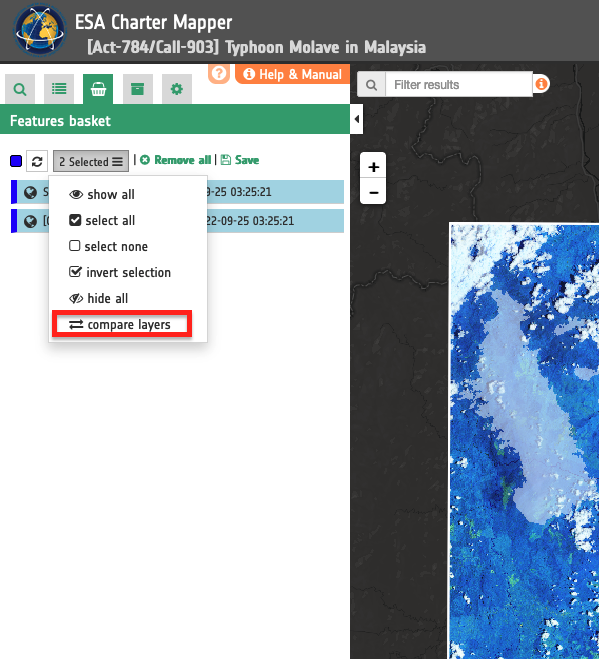The image size is (599, 659).
Task: Select 'show all' eye option
Action: pos(102,194)
